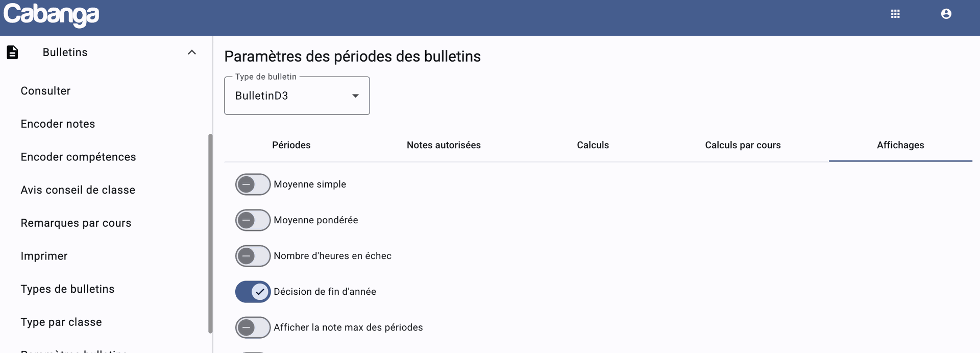Open the apps grid icon
Viewport: 980px width, 353px height.
(895, 14)
